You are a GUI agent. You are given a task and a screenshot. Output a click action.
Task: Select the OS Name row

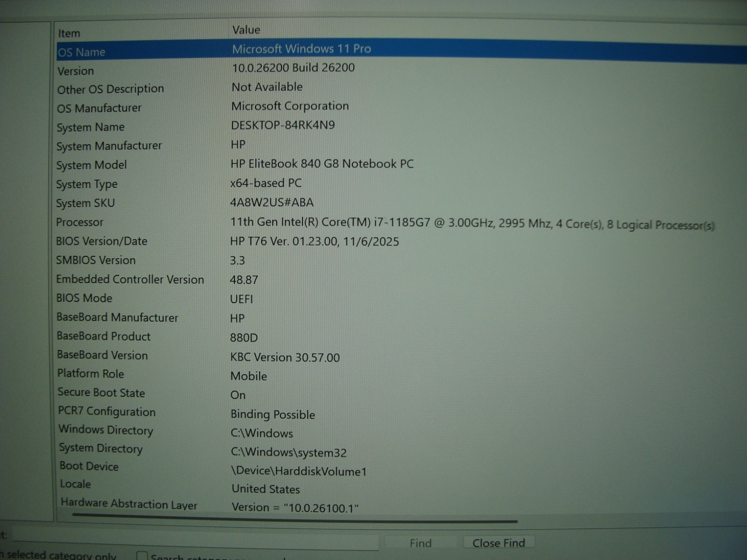click(401, 51)
